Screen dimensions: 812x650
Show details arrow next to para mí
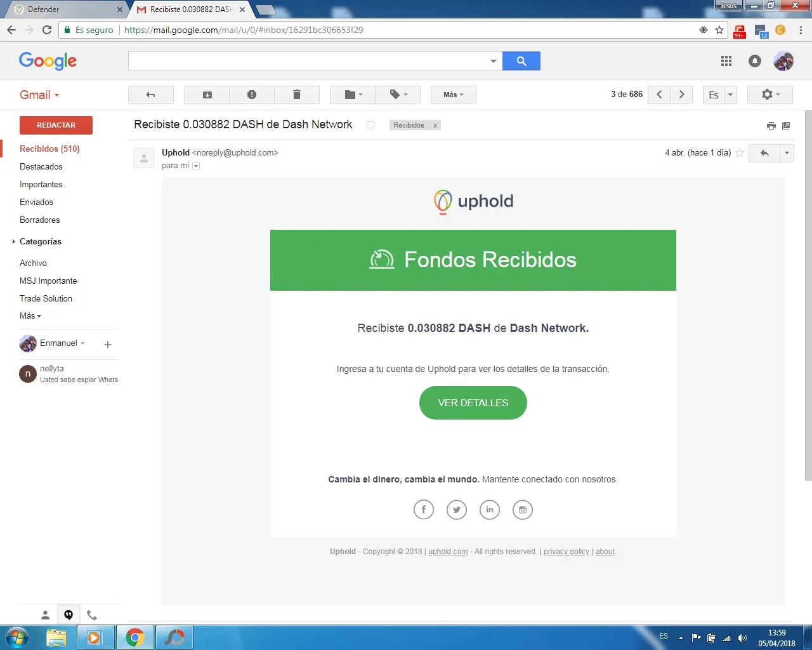tap(196, 166)
